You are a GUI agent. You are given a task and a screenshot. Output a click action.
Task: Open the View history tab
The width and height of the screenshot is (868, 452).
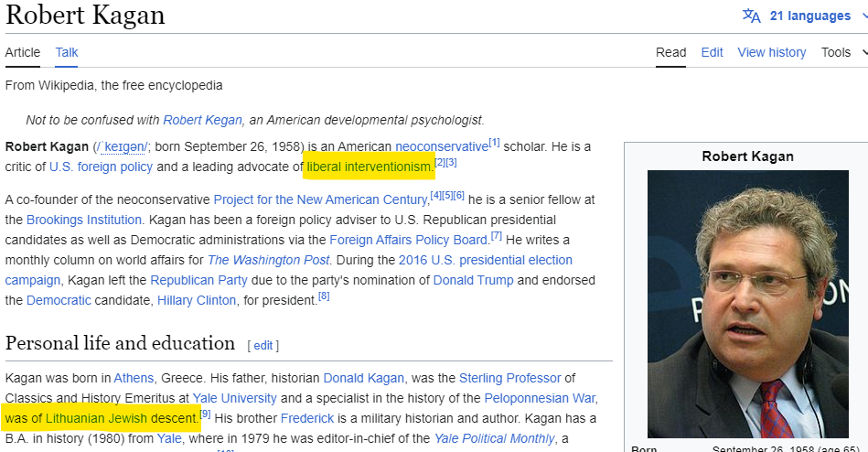772,52
